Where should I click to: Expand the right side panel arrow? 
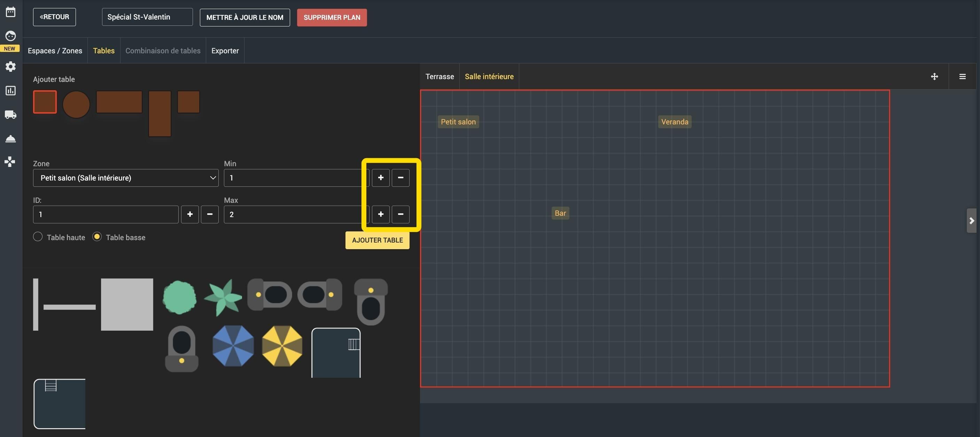[972, 220]
